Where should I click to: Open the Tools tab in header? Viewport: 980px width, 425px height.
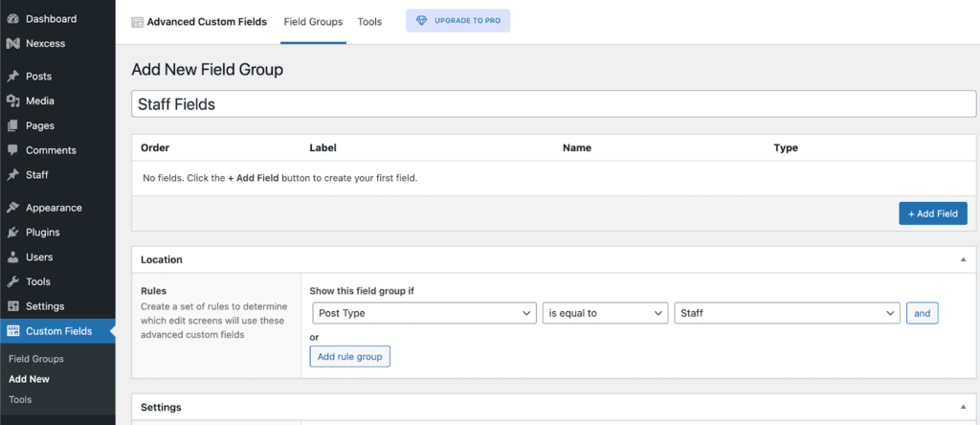(x=369, y=21)
